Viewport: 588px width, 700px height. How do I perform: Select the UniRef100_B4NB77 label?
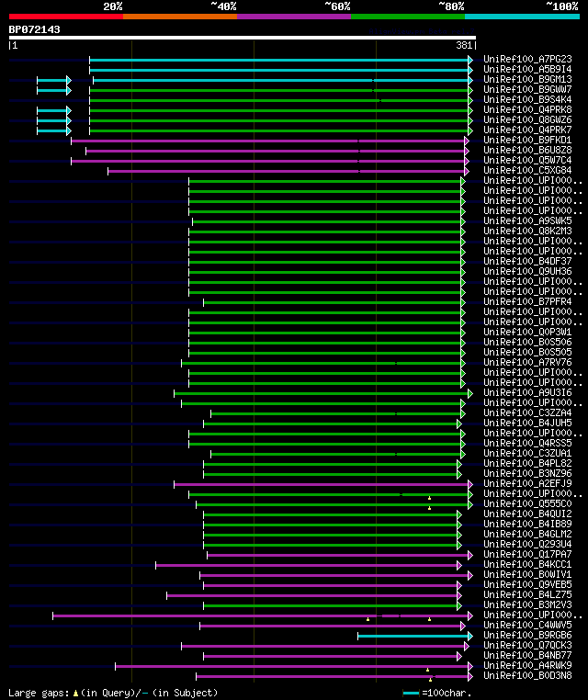pyautogui.click(x=527, y=655)
